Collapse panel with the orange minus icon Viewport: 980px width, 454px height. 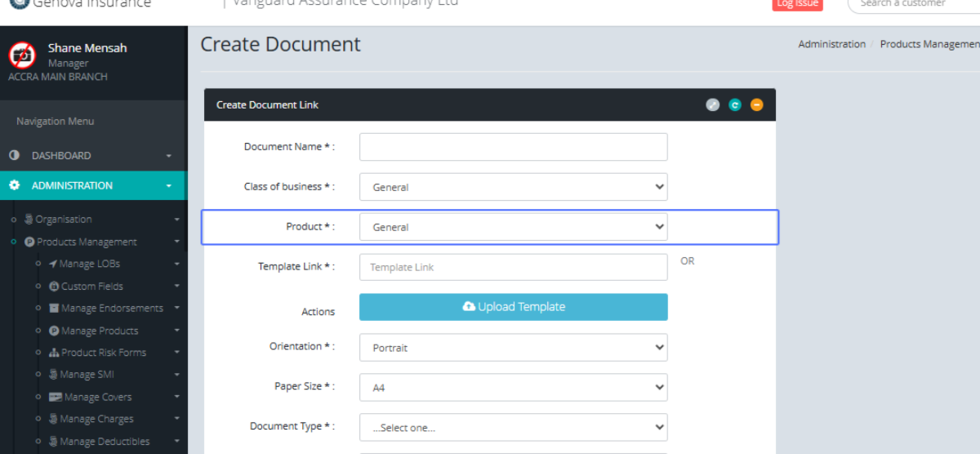[756, 105]
